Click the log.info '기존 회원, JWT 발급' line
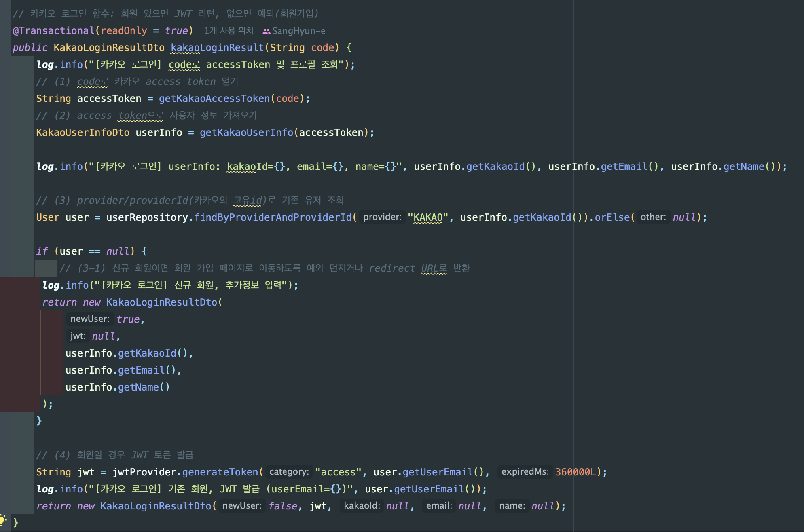 click(x=261, y=489)
